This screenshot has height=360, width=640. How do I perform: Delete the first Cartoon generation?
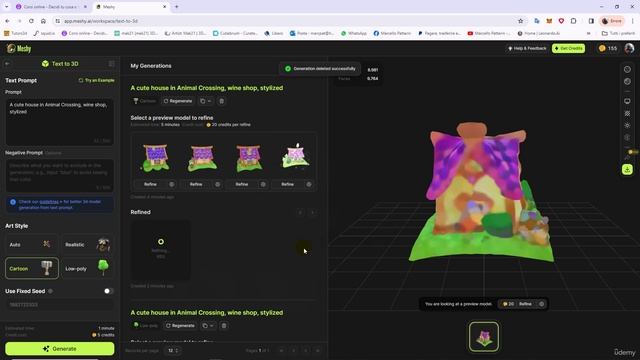(222, 101)
